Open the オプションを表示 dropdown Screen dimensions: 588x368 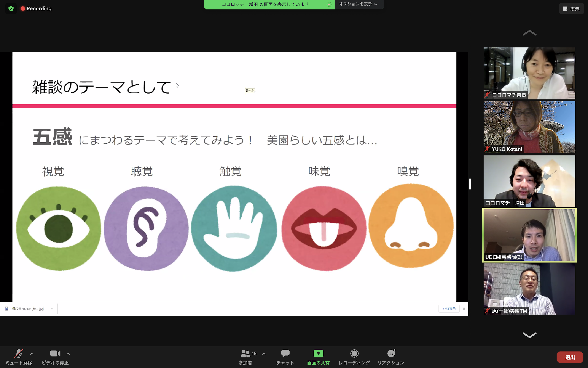pos(358,4)
